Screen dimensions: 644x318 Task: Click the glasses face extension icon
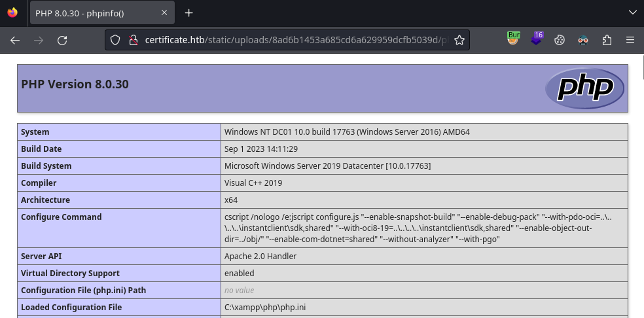click(x=583, y=40)
